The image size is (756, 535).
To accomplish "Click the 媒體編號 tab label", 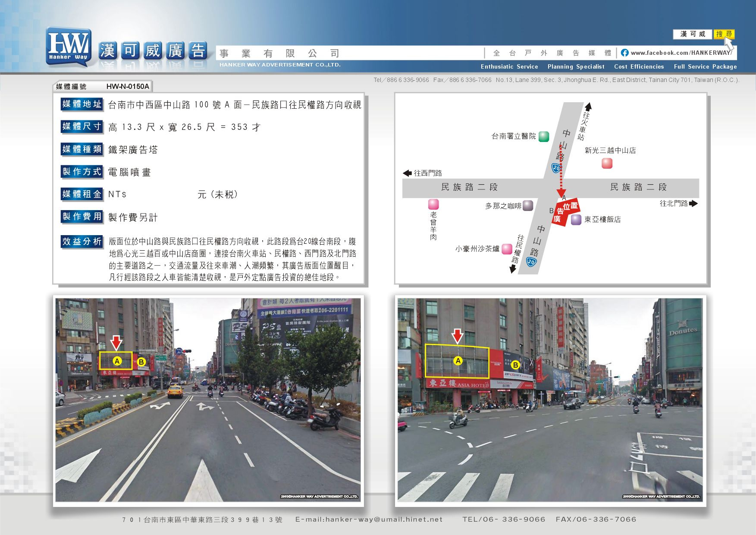I will (x=71, y=86).
